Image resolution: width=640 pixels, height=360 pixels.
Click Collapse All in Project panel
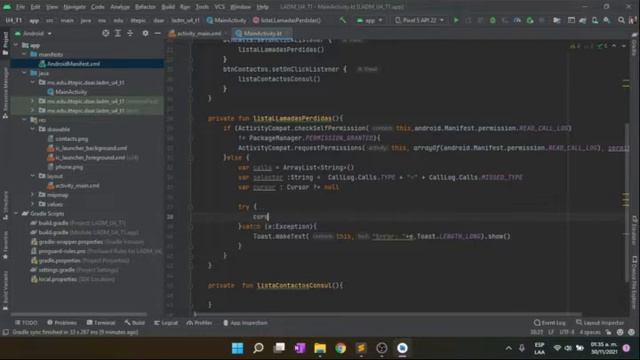[130, 33]
